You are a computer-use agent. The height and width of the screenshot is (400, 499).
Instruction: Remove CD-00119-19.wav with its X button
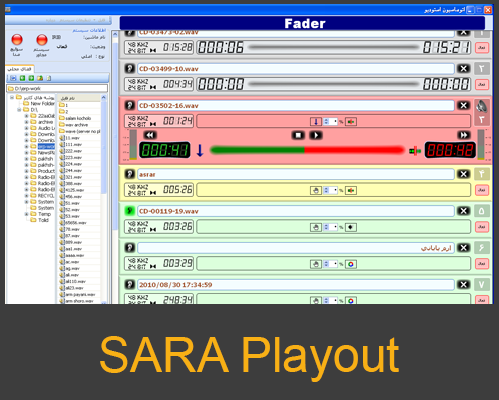click(x=463, y=211)
